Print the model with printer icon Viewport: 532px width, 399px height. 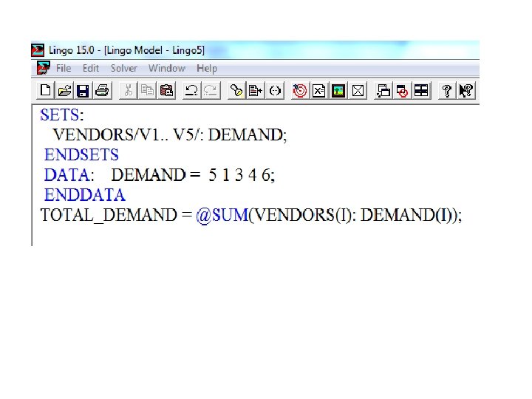(102, 91)
